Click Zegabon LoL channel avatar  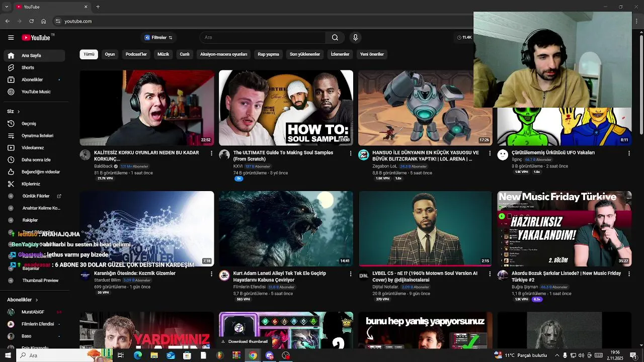coord(364,155)
